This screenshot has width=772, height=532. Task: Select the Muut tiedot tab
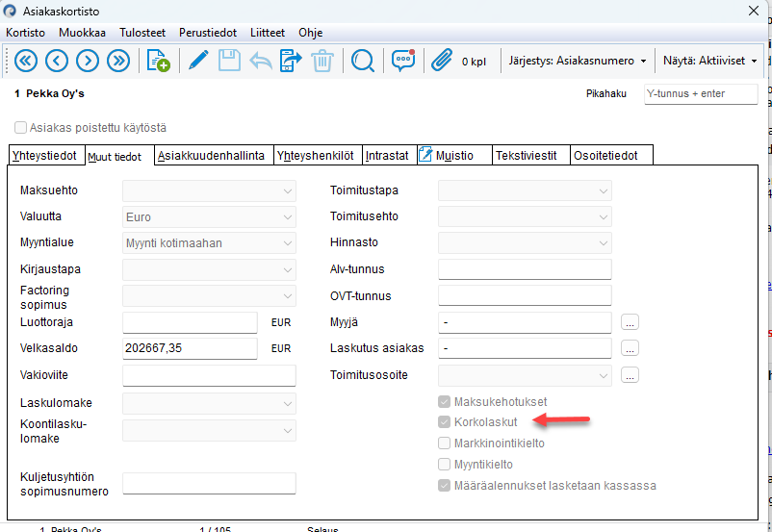(x=119, y=156)
